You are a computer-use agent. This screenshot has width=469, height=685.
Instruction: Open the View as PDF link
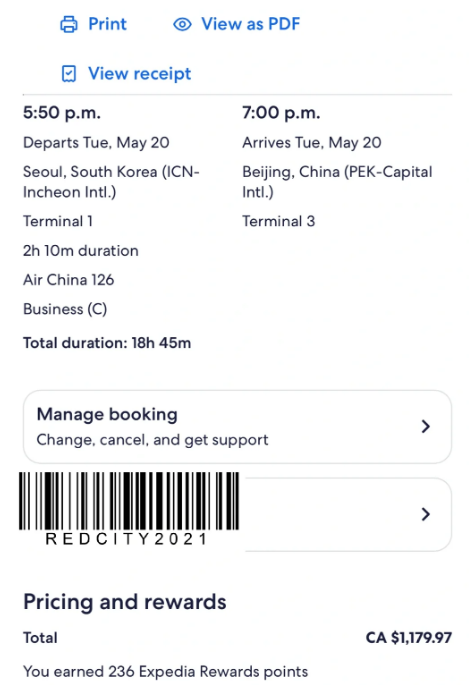click(x=250, y=24)
